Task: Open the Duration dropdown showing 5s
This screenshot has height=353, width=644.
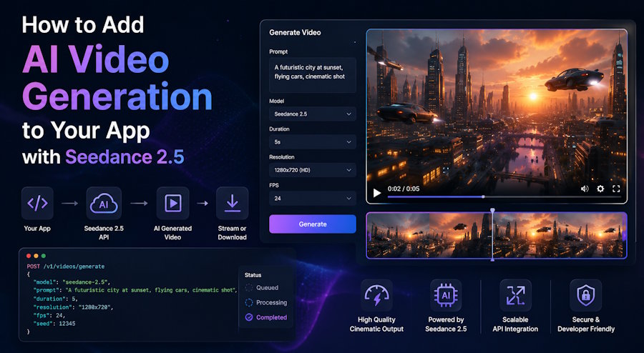Action: coord(313,142)
